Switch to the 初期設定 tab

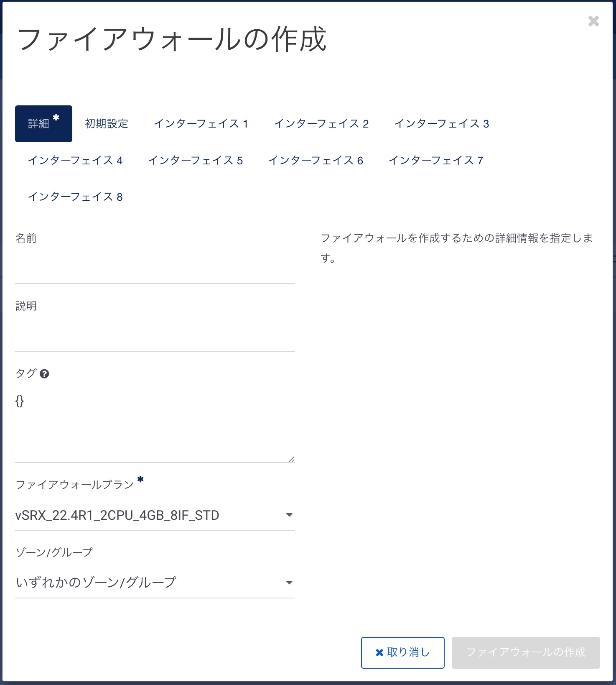(x=107, y=124)
